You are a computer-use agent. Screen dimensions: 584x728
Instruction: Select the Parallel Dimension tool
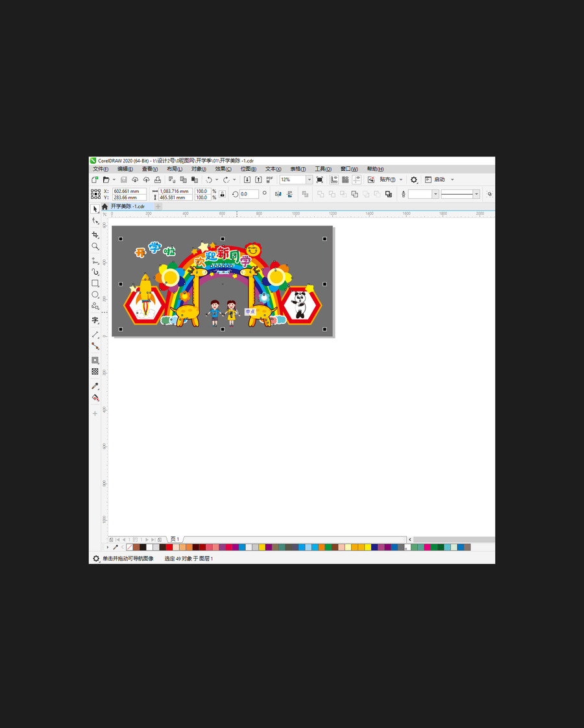point(95,334)
